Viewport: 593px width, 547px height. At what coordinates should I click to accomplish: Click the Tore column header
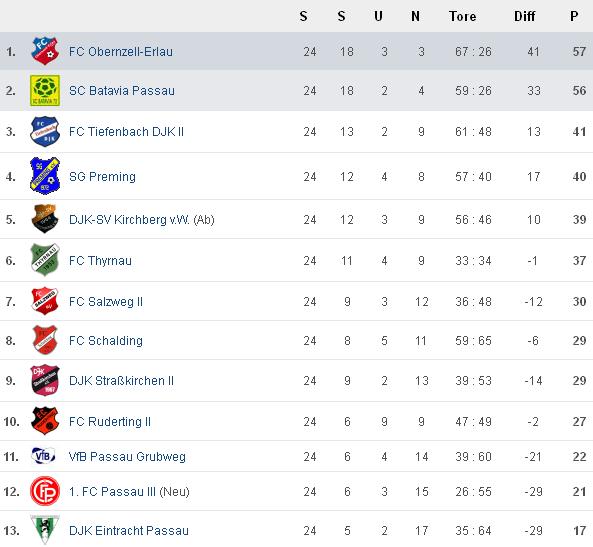[x=463, y=16]
